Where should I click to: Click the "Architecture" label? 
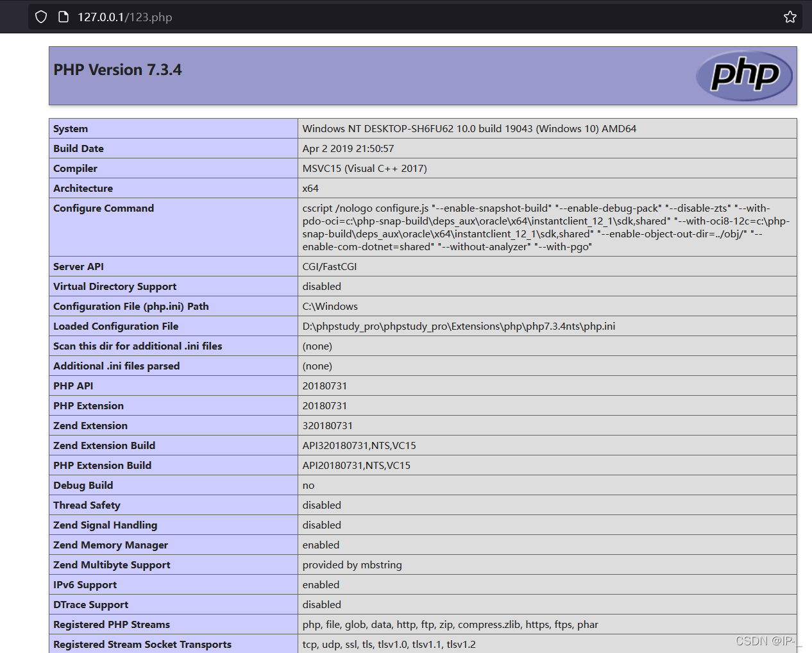tap(83, 189)
